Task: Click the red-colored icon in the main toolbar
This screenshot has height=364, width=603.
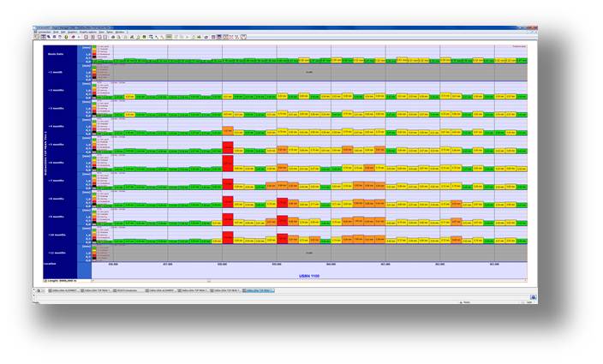Action: pos(72,37)
